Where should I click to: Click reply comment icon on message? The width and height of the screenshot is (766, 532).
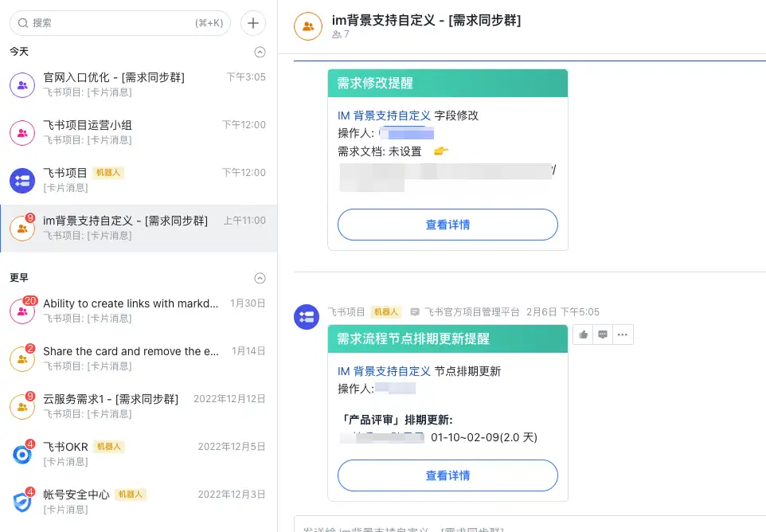coord(603,334)
